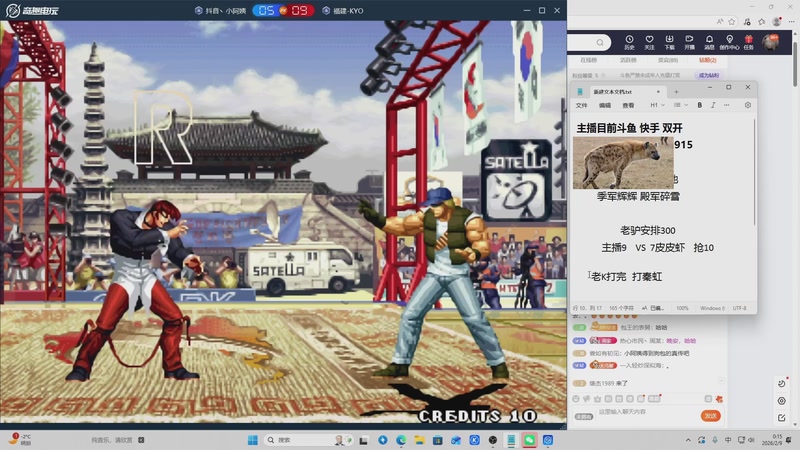This screenshot has width=800, height=450.
Task: Open the 历史 history icon in Douyu header
Action: [629, 42]
